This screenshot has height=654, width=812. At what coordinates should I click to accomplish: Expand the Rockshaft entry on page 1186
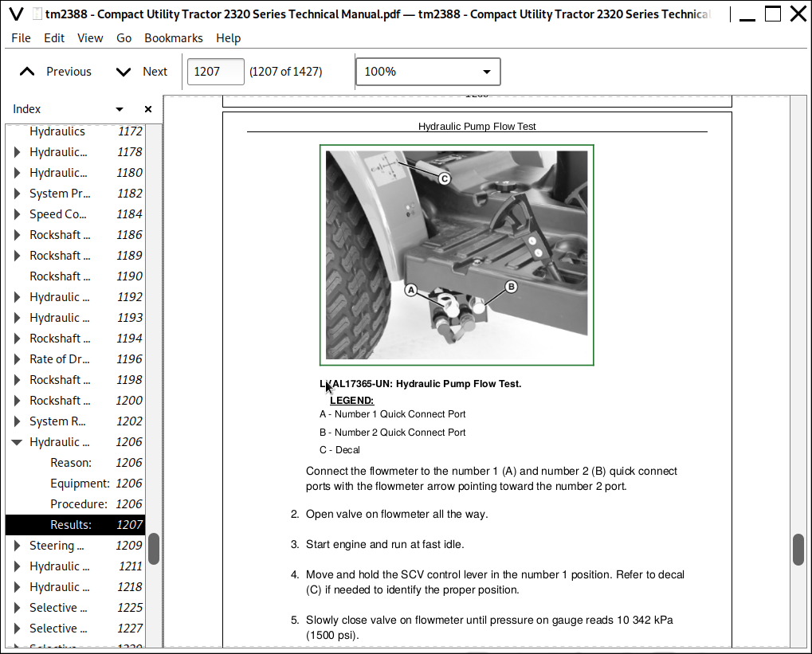(17, 235)
